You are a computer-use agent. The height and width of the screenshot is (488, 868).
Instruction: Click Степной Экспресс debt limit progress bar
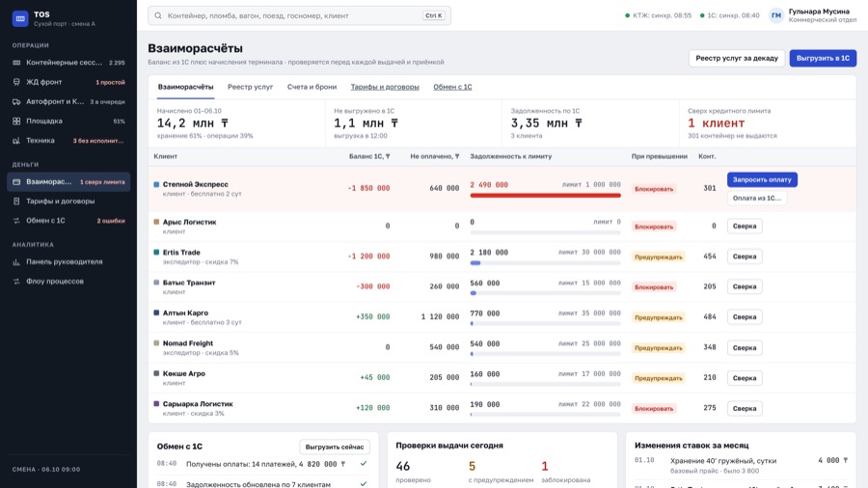pos(545,196)
